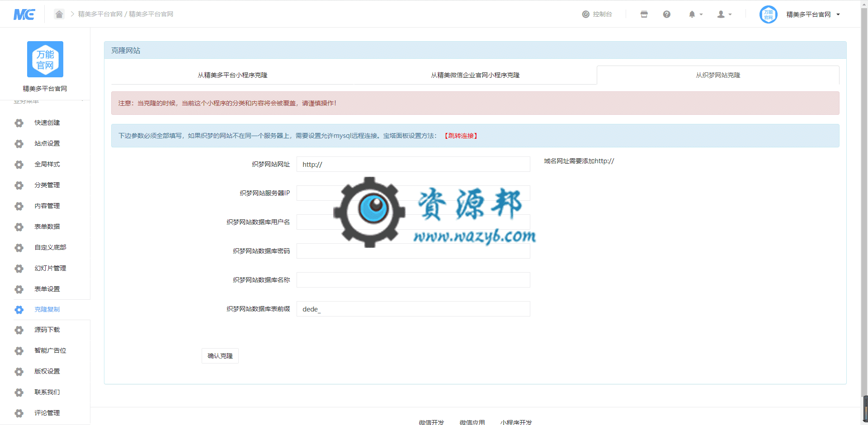
Task: Click blue gear icon beside 克隆复制
Action: (x=19, y=310)
